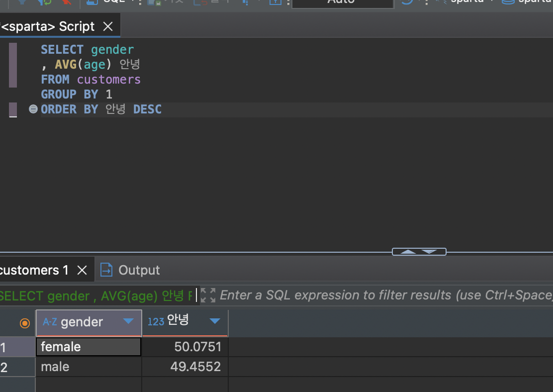This screenshot has height=392, width=553.
Task: Click the A-Z type icon on gender column
Action: click(50, 322)
